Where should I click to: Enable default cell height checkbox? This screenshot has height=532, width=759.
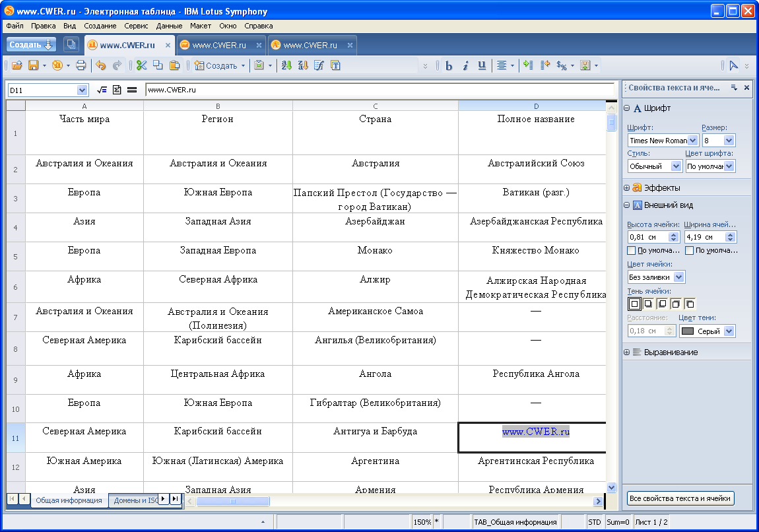pos(632,251)
